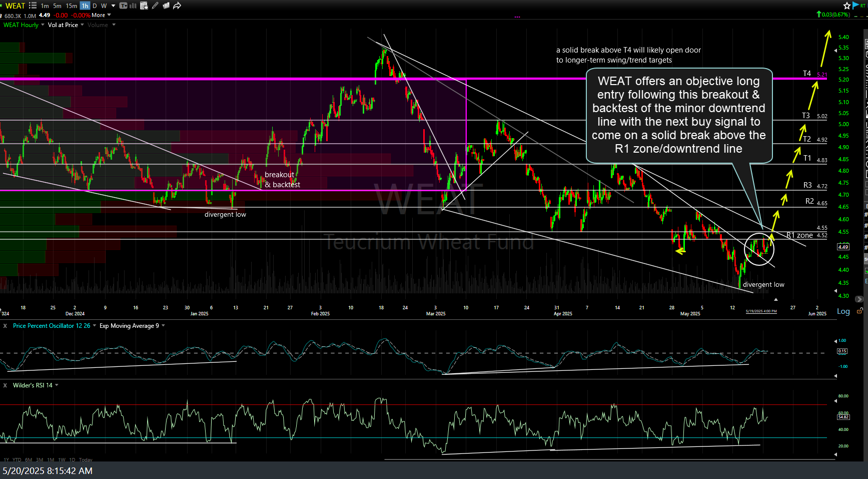Click the blue flag icon
868x479 pixels.
pyautogui.click(x=855, y=5)
